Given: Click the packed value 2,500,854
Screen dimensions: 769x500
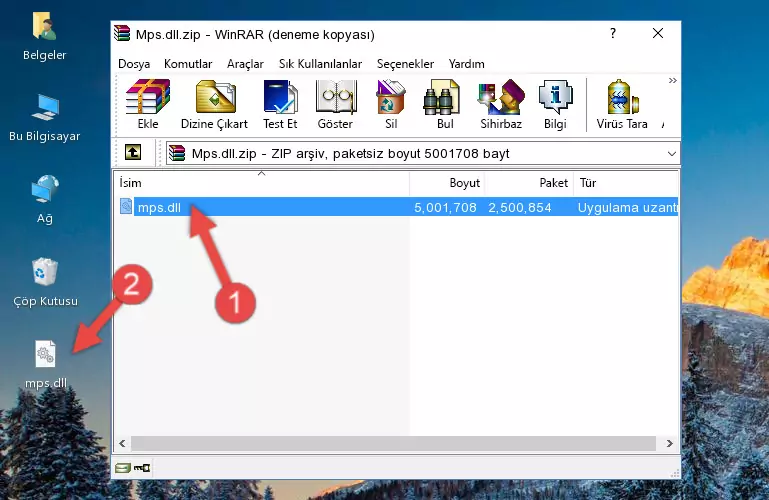Looking at the screenshot, I should point(519,207).
